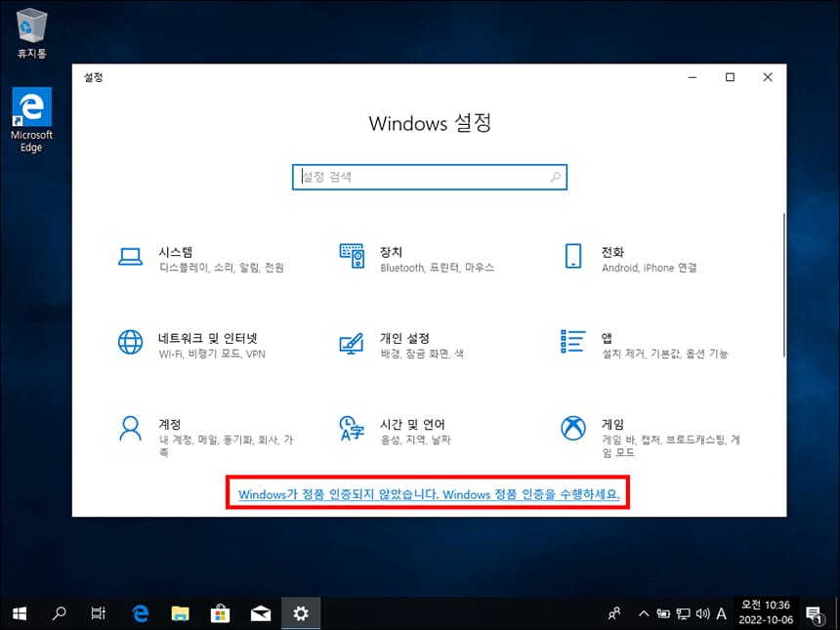The image size is (840, 630).
Task: Open the 휴지통 recycle bin desktop icon
Action: (x=31, y=33)
